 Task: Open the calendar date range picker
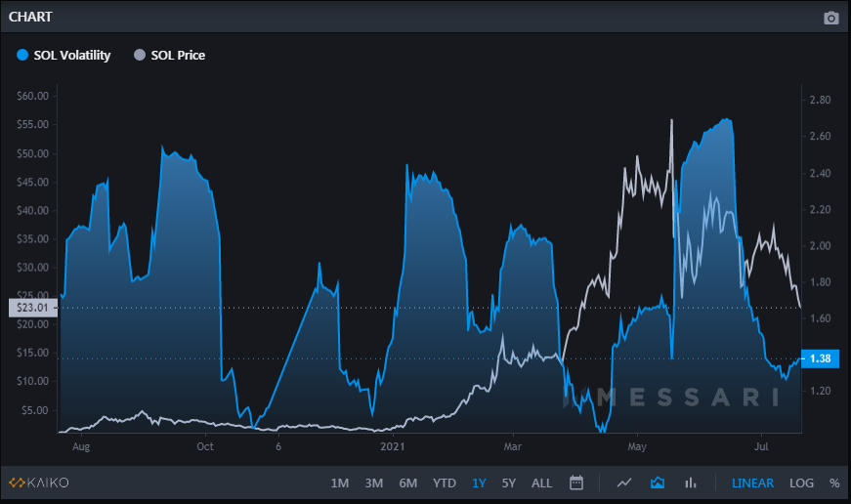tap(576, 483)
